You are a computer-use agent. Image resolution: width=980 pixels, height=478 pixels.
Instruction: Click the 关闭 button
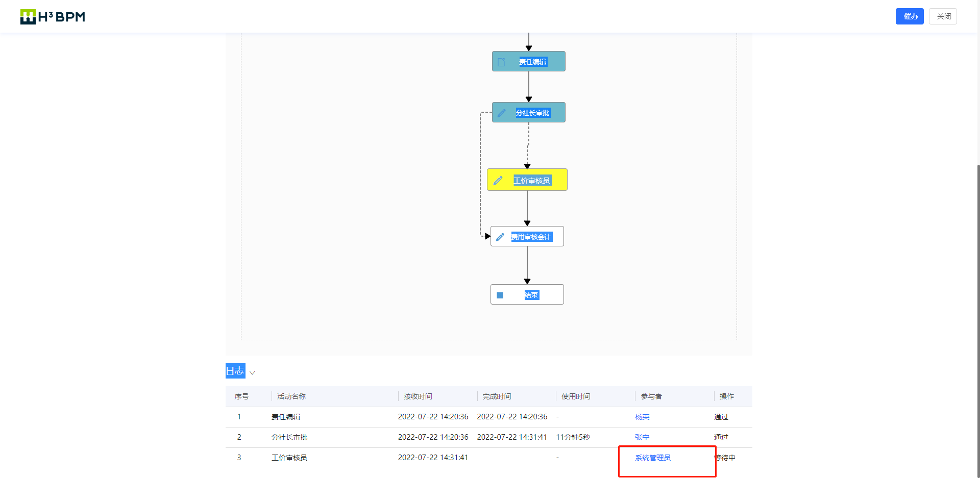point(943,16)
